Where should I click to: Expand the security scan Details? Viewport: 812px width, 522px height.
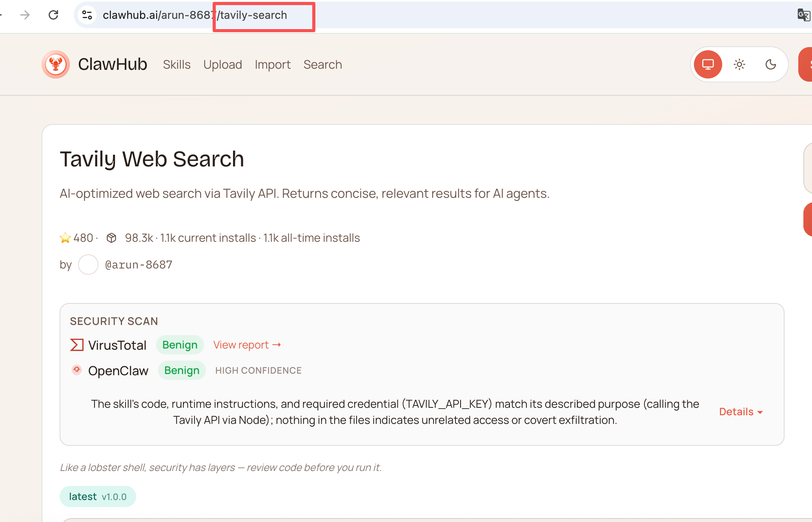coord(741,412)
